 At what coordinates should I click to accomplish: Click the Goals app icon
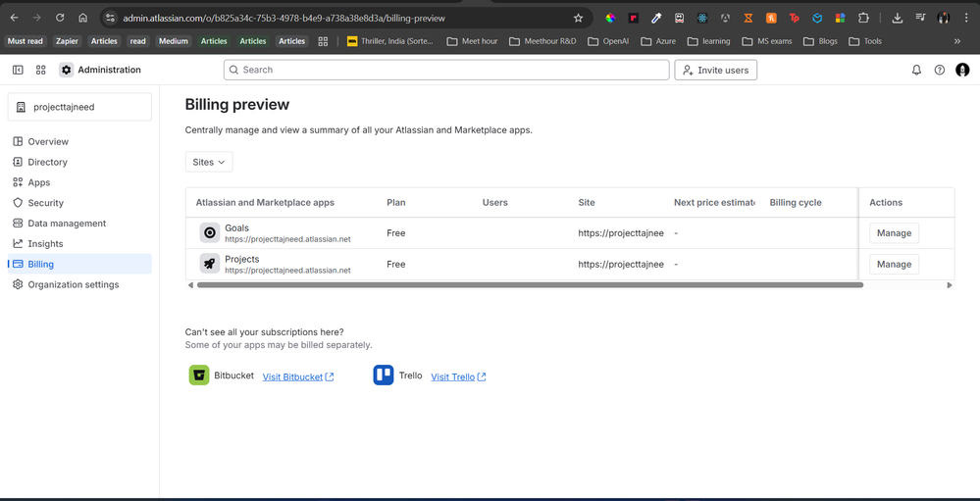(x=209, y=233)
